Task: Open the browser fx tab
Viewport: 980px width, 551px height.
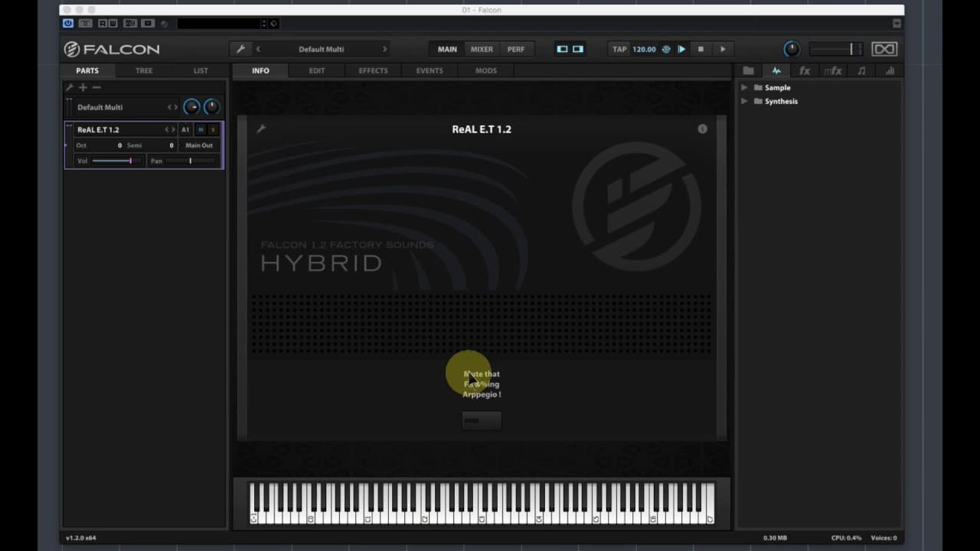Action: click(x=805, y=70)
